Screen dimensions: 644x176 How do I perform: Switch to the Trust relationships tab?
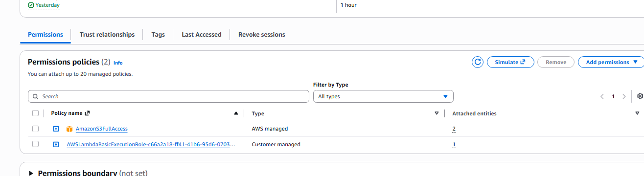[x=107, y=35]
